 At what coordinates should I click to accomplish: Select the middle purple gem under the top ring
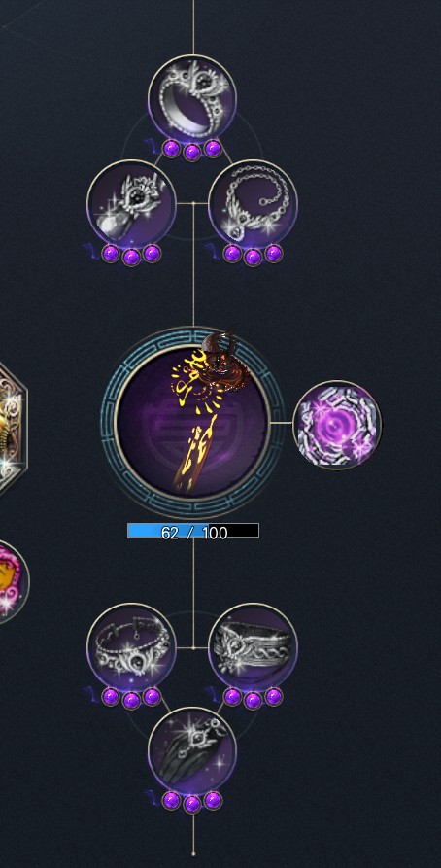pyautogui.click(x=192, y=152)
